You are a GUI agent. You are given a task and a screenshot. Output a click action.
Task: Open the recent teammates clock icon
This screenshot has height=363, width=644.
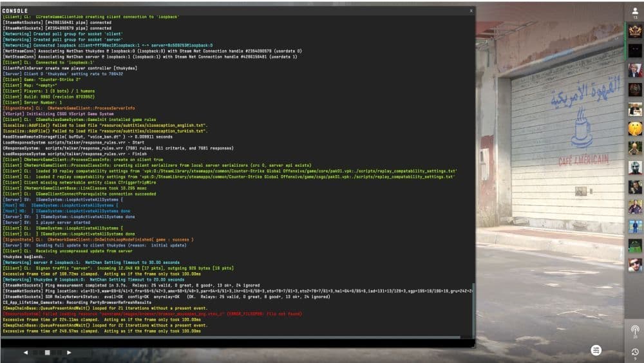(635, 353)
